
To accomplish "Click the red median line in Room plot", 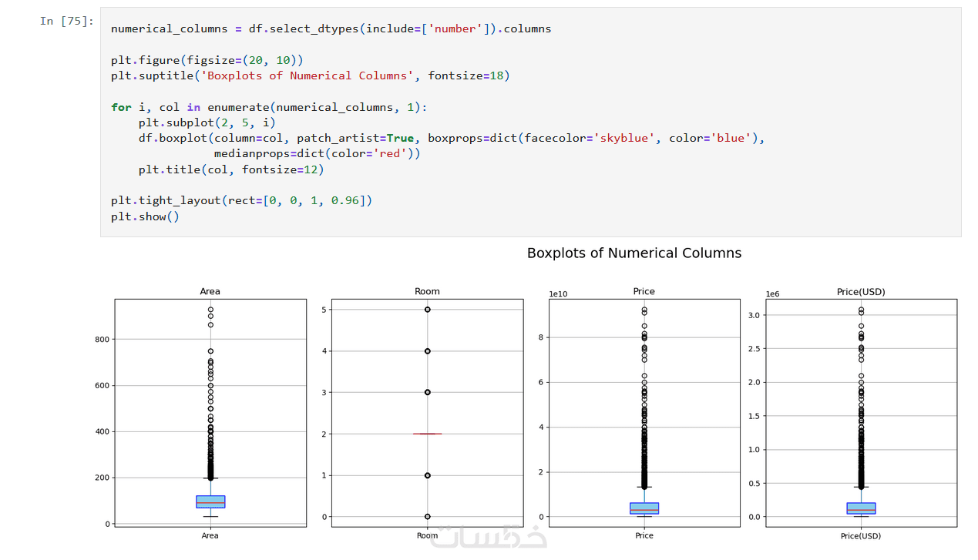I will [x=427, y=434].
